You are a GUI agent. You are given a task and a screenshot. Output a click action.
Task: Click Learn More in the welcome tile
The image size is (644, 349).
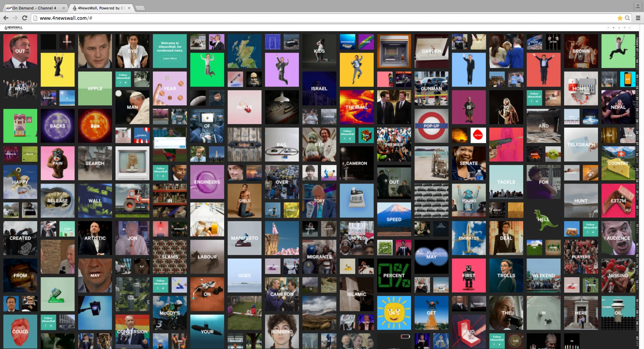(170, 58)
